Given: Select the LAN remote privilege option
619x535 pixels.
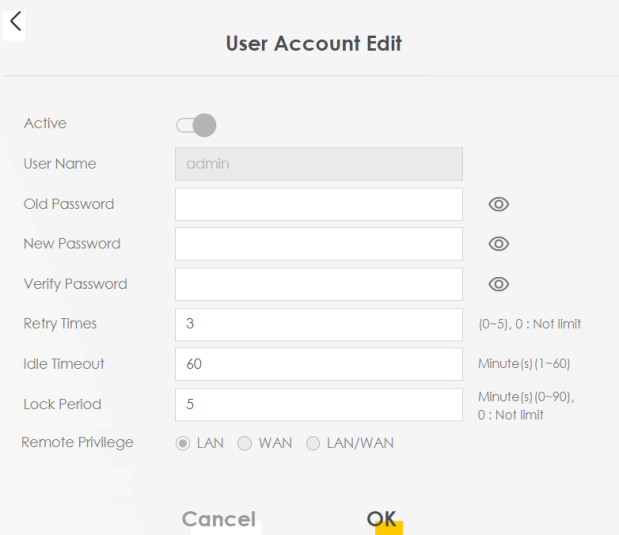Looking at the screenshot, I should tap(183, 443).
